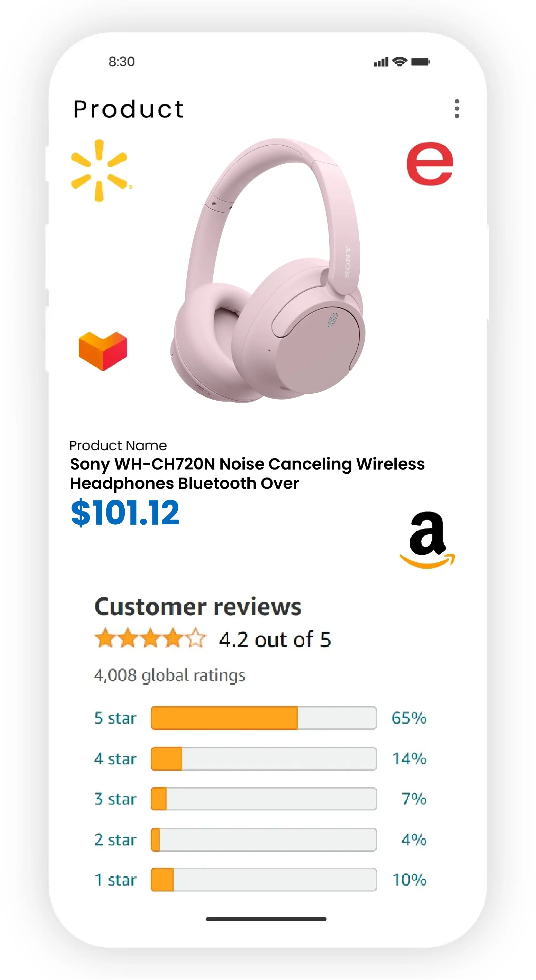The width and height of the screenshot is (536, 980).
Task: Click the 4,008 global ratings text
Action: (x=170, y=675)
